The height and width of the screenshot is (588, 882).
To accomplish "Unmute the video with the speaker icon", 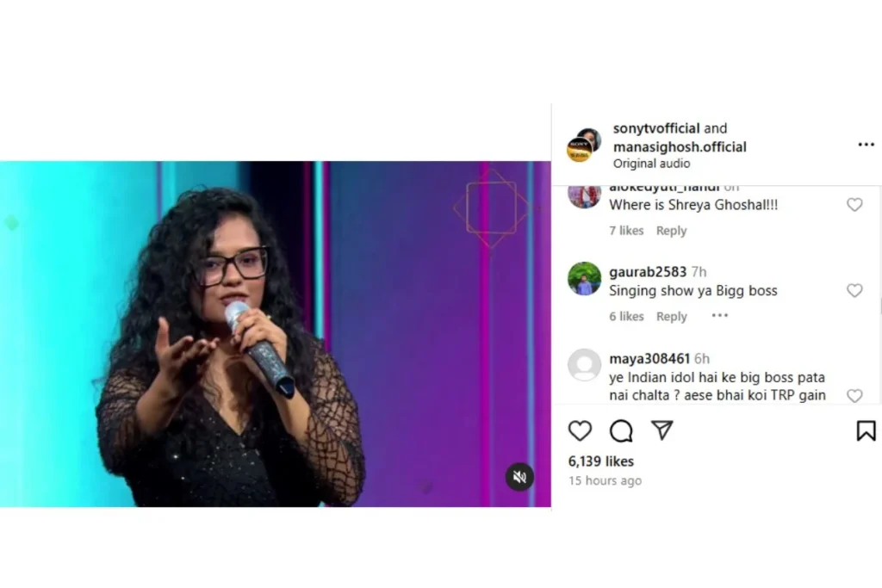I will point(519,477).
